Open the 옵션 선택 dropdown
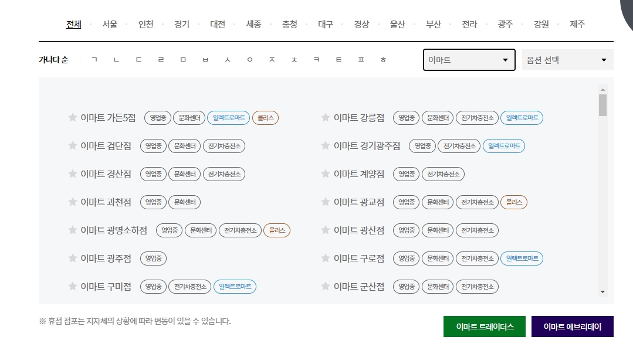Screen dimensions: 633x364 (x=567, y=59)
